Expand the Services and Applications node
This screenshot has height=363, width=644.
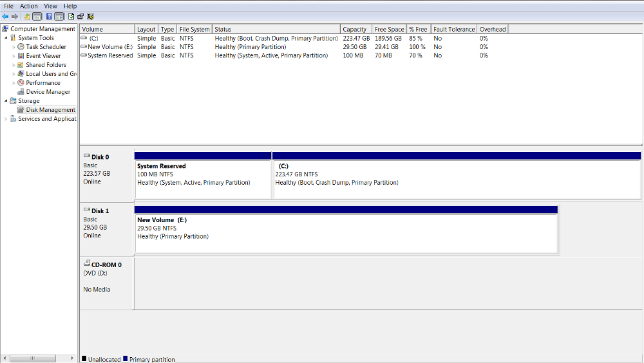click(x=6, y=119)
